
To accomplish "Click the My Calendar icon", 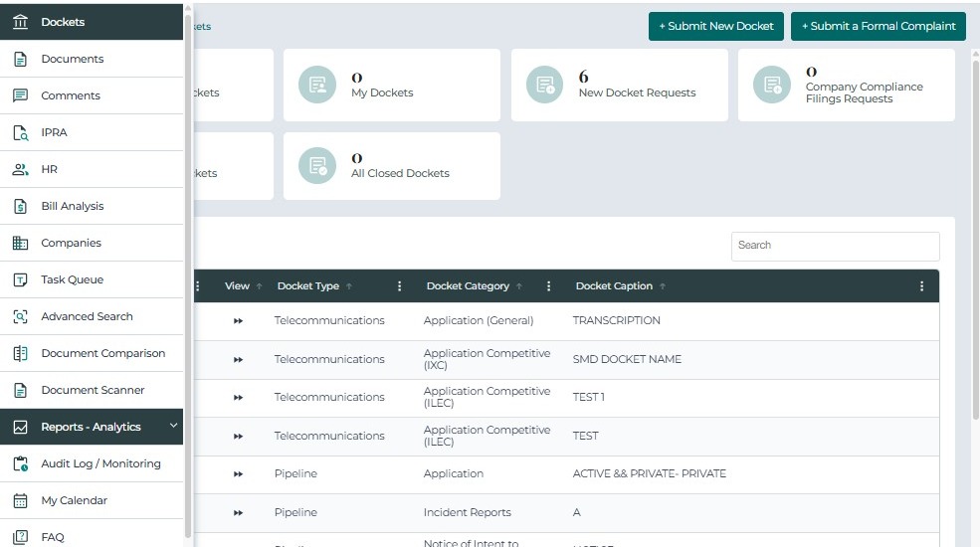I will [20, 500].
